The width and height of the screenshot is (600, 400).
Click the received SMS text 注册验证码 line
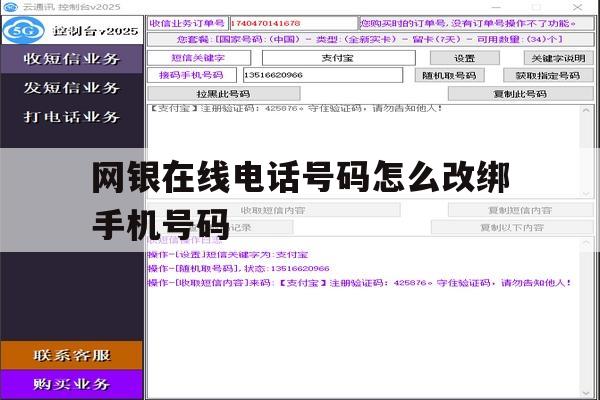tap(296, 108)
